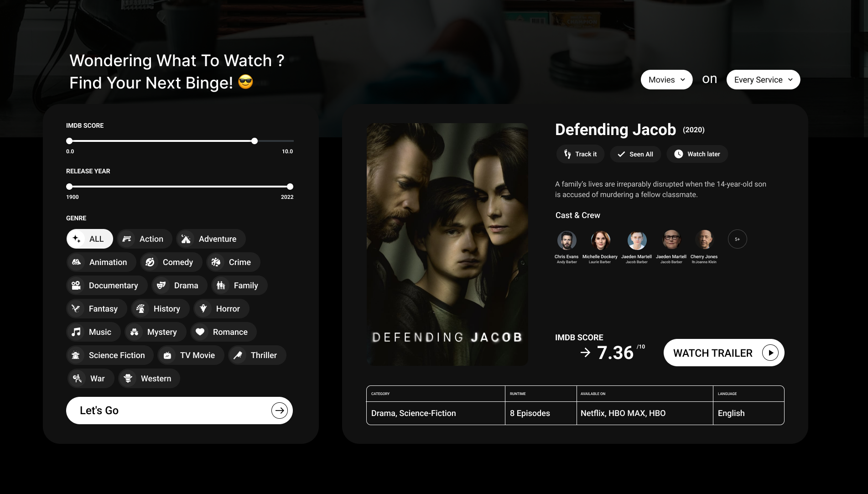
Task: Click the Mystery genre icon
Action: 134,332
